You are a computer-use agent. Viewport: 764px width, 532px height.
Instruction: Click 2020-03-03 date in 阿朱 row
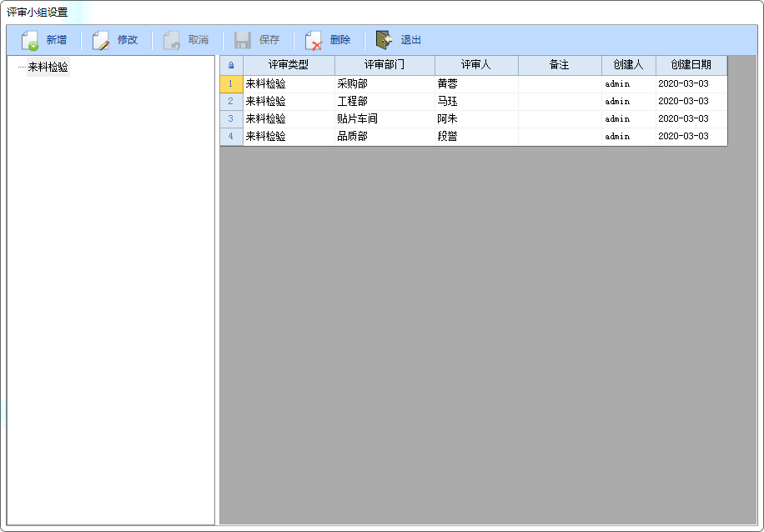click(x=691, y=119)
